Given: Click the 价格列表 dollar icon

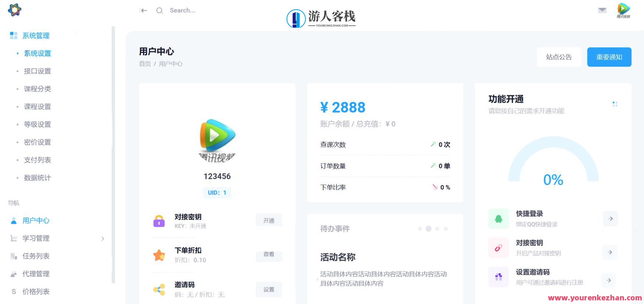Looking at the screenshot, I should [14, 291].
